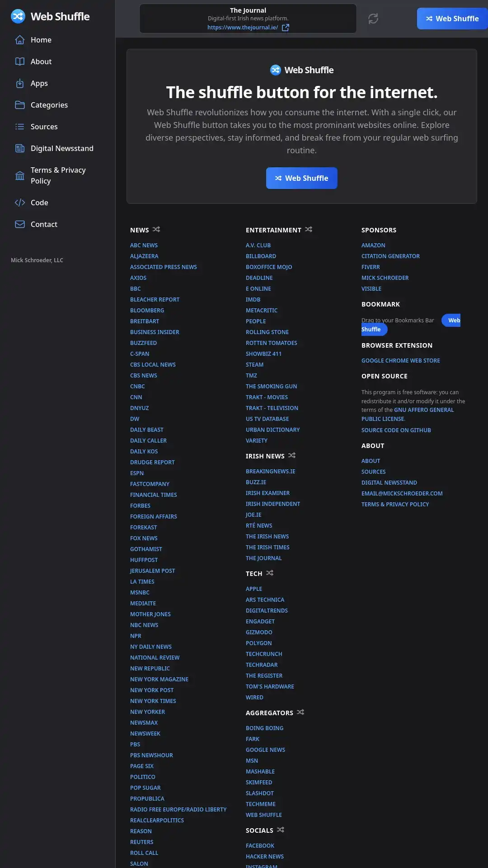The image size is (488, 868).
Task: Click shuffle icon beside Aggregators heading
Action: pos(300,712)
